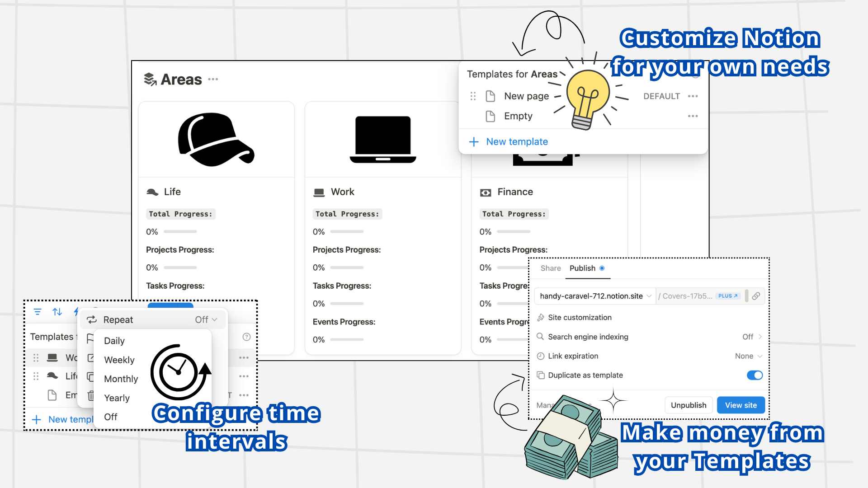Click the money icon beside Finance
This screenshot has width=868, height=488.
tap(486, 192)
